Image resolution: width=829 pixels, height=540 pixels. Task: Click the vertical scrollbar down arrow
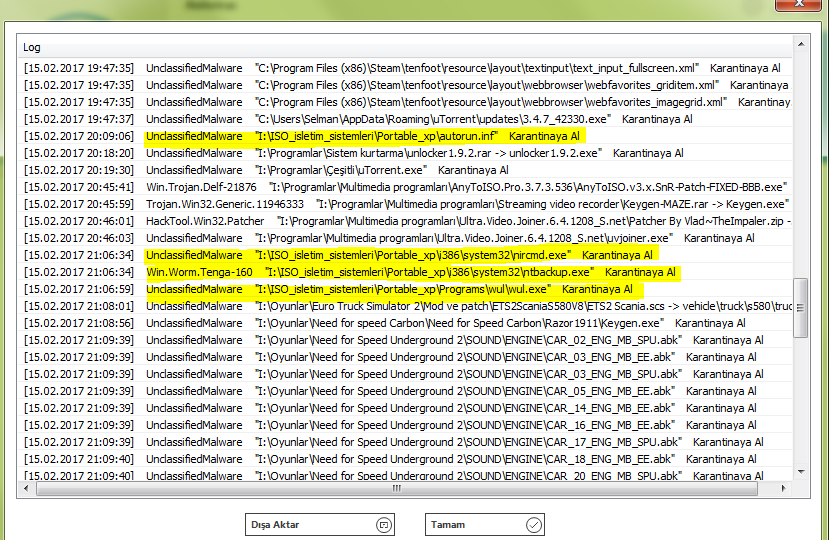801,472
